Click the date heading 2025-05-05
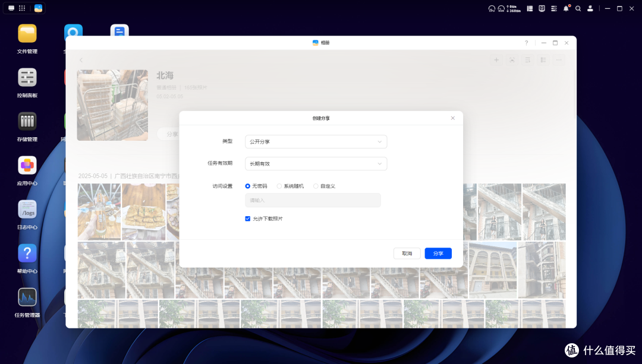The width and height of the screenshot is (642, 364). click(93, 176)
